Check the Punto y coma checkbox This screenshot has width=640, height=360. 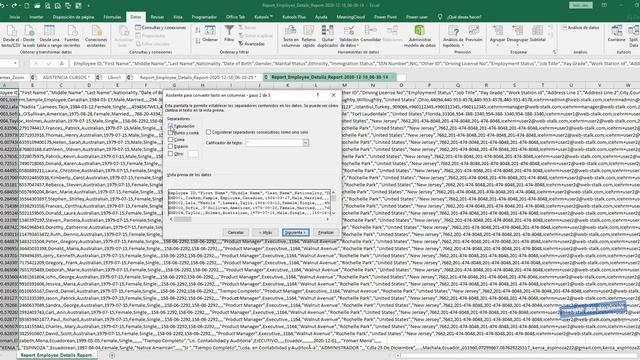[171, 133]
